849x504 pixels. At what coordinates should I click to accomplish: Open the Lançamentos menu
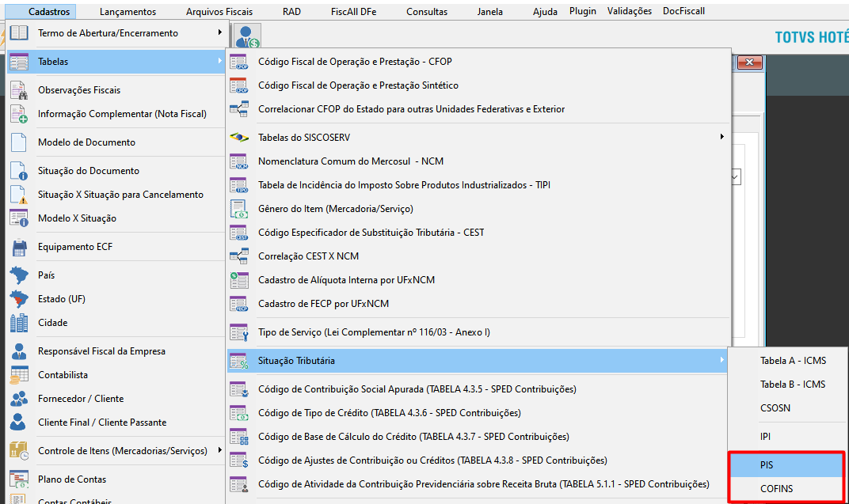pyautogui.click(x=128, y=11)
